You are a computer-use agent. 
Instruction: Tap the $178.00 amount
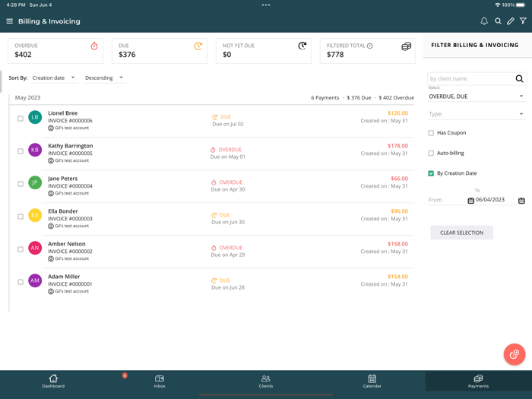pyautogui.click(x=397, y=146)
